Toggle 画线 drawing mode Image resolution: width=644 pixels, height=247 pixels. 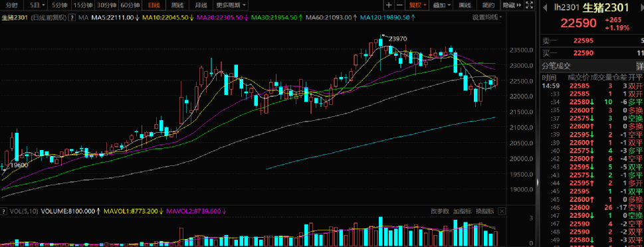click(465, 5)
